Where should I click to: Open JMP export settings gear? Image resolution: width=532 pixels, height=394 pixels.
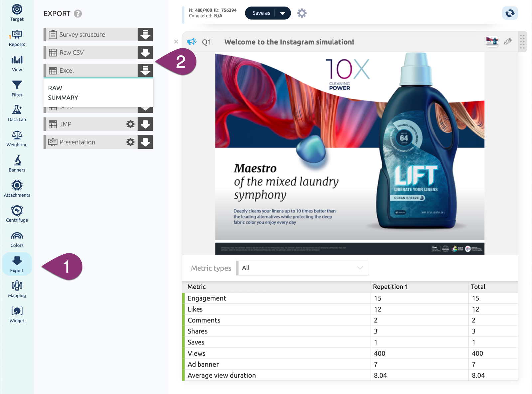click(130, 124)
